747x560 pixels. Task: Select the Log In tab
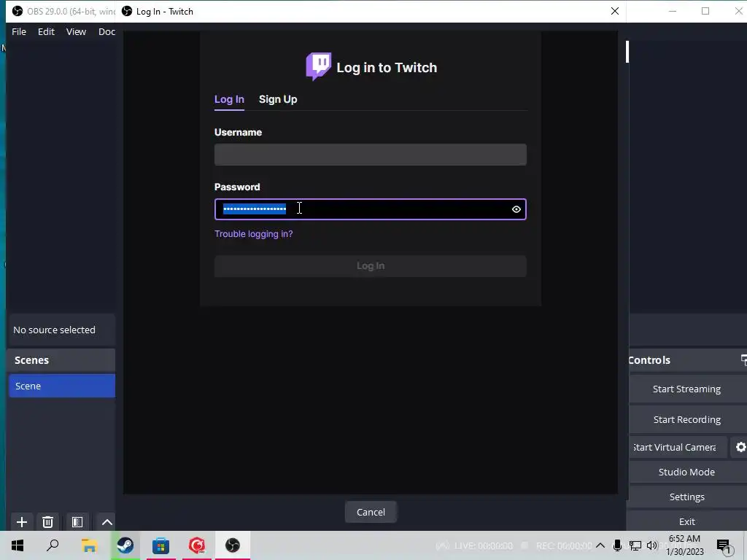(229, 99)
